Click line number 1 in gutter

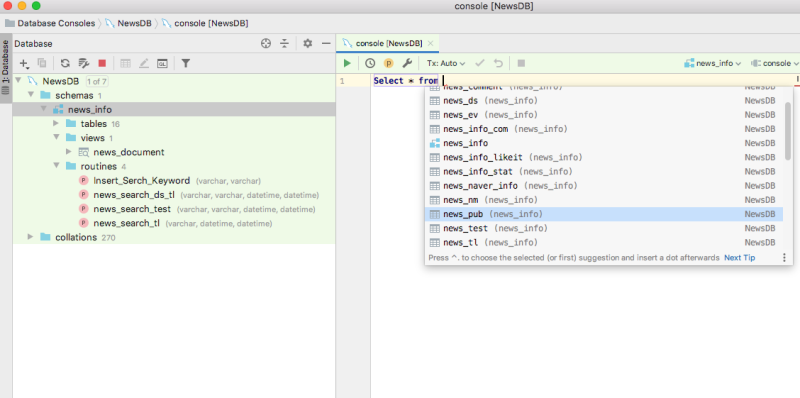pos(342,81)
